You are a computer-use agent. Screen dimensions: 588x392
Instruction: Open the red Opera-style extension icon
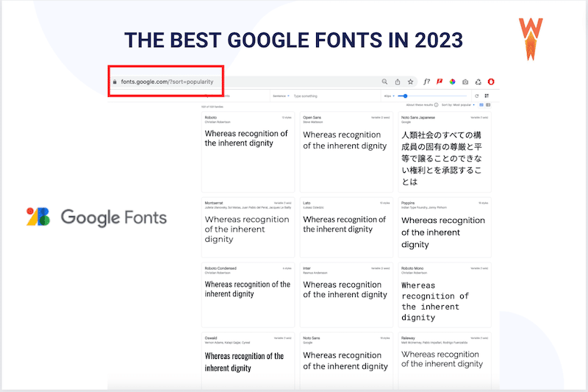click(491, 82)
